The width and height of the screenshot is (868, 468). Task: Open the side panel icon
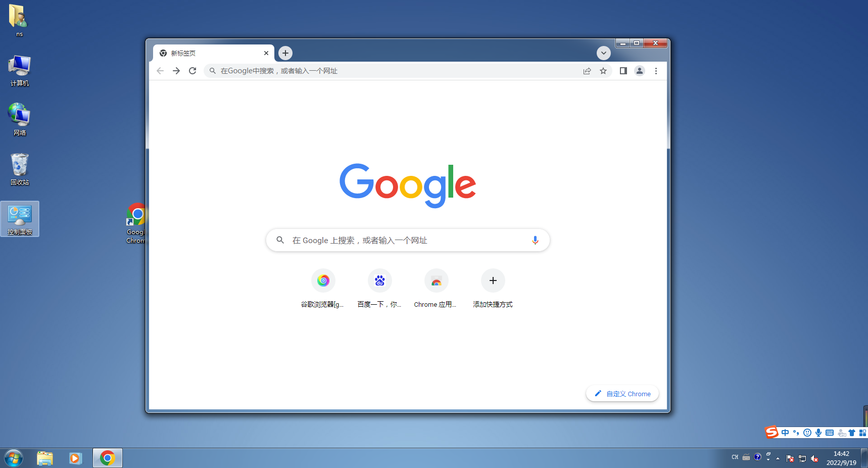click(x=623, y=71)
